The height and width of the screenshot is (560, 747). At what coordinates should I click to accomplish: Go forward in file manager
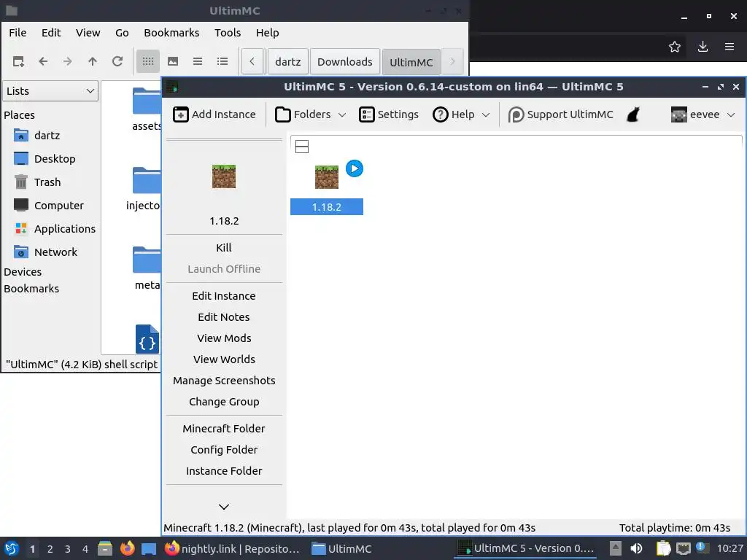[x=68, y=61]
